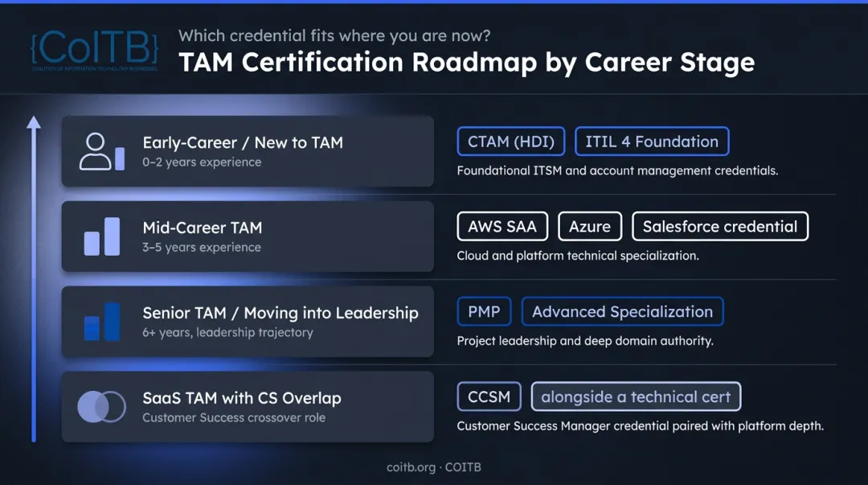Click the 'Customer Success Manager credential paired' description
Viewport: 868px width, 485px height.
pos(640,426)
